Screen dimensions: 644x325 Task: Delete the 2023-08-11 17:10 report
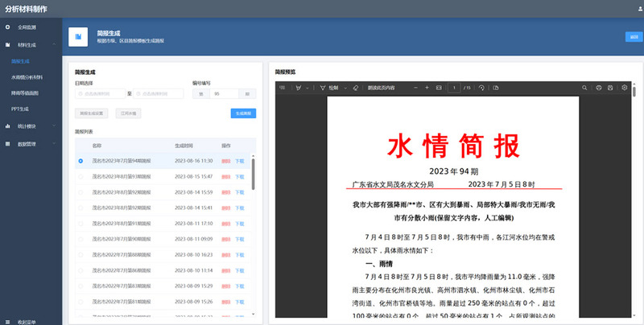pos(226,224)
